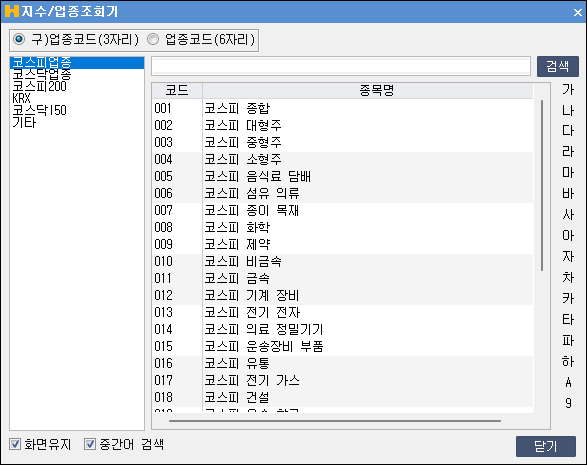Filter by initial 아
The width and height of the screenshot is (587, 465).
(568, 235)
